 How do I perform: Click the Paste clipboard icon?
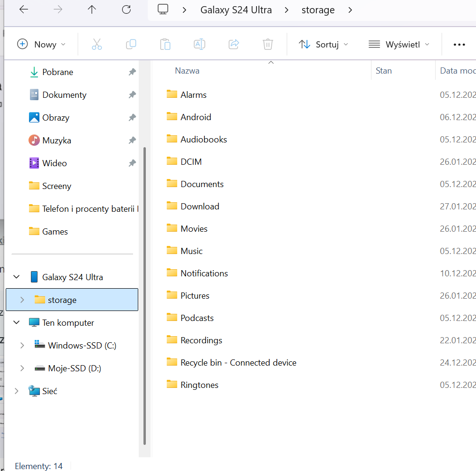pos(165,45)
